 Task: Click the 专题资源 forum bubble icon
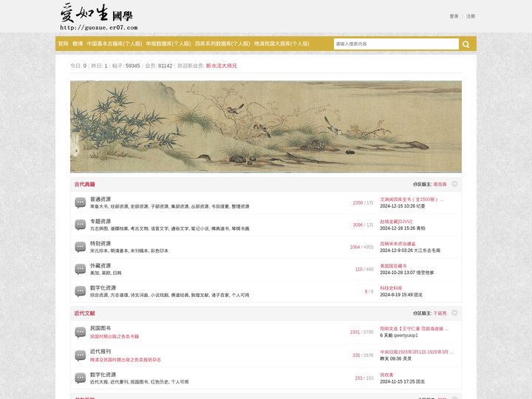80,225
